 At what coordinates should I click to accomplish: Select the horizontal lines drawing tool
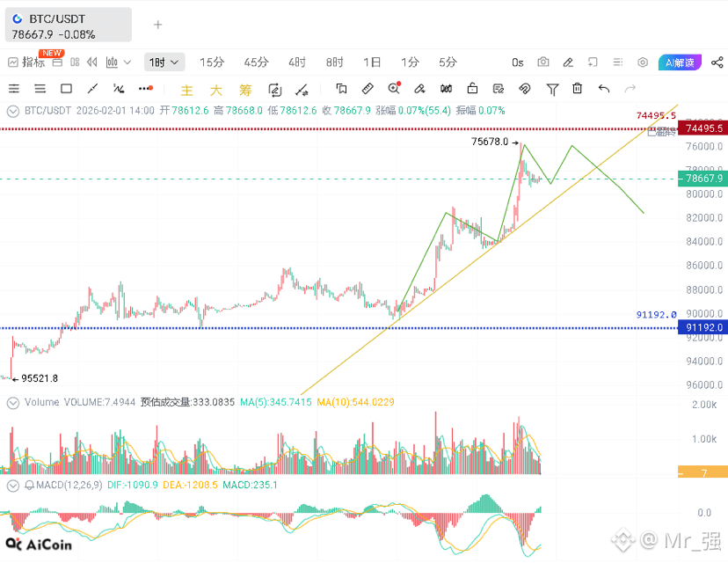click(x=14, y=88)
